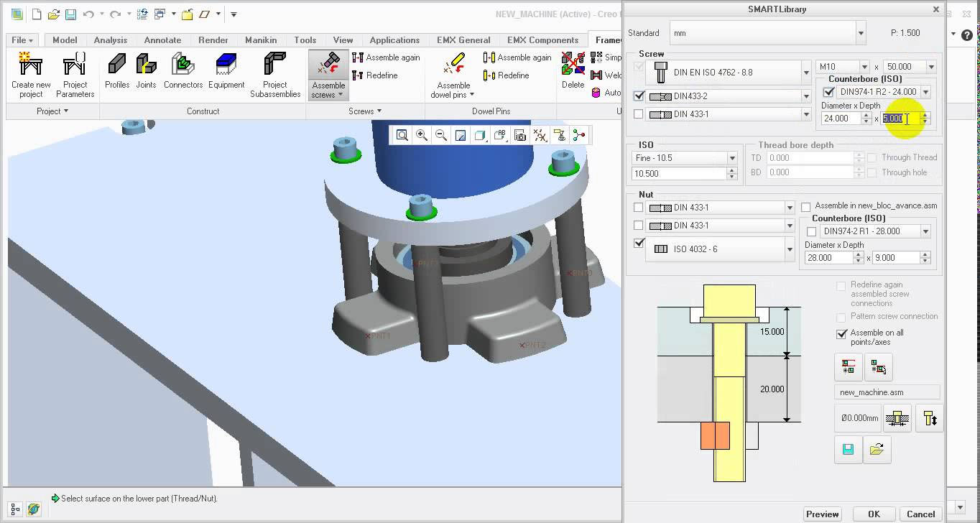This screenshot has width=980, height=523.
Task: Toggle the DIN974-1 R2 counterbore checkbox
Action: 829,92
